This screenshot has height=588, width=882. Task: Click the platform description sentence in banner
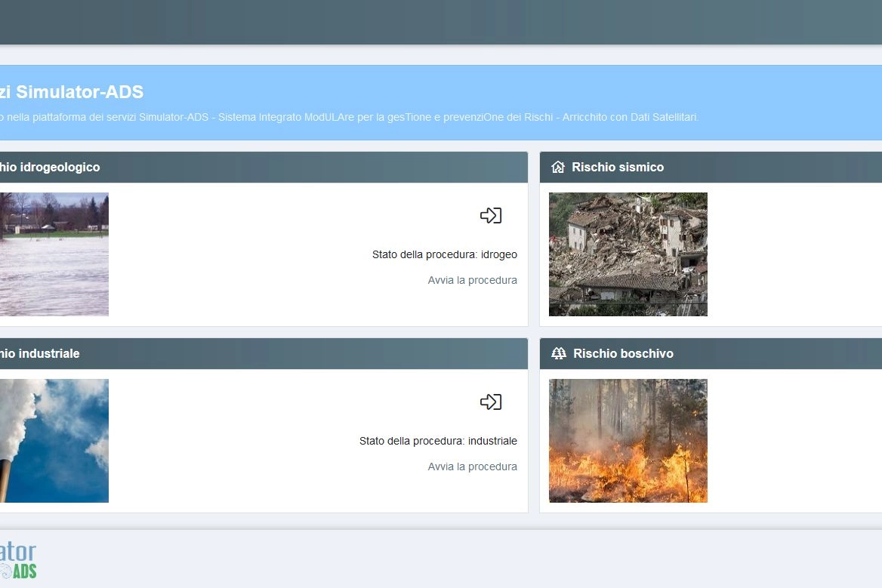[x=350, y=117]
